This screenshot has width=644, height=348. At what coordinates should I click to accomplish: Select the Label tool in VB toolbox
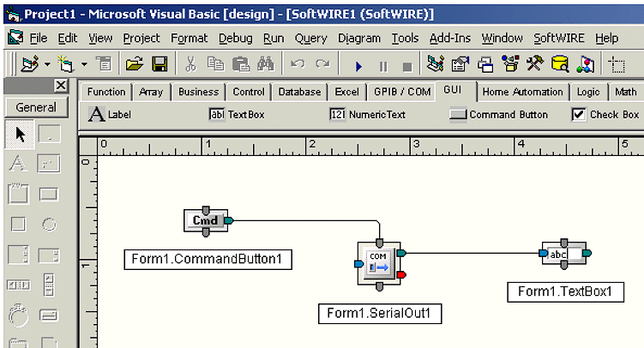[18, 164]
